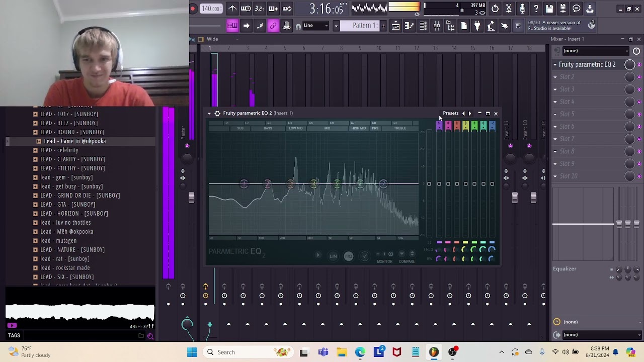This screenshot has height=362, width=644.
Task: Click the band 1 gain slider handle
Action: tap(439, 184)
